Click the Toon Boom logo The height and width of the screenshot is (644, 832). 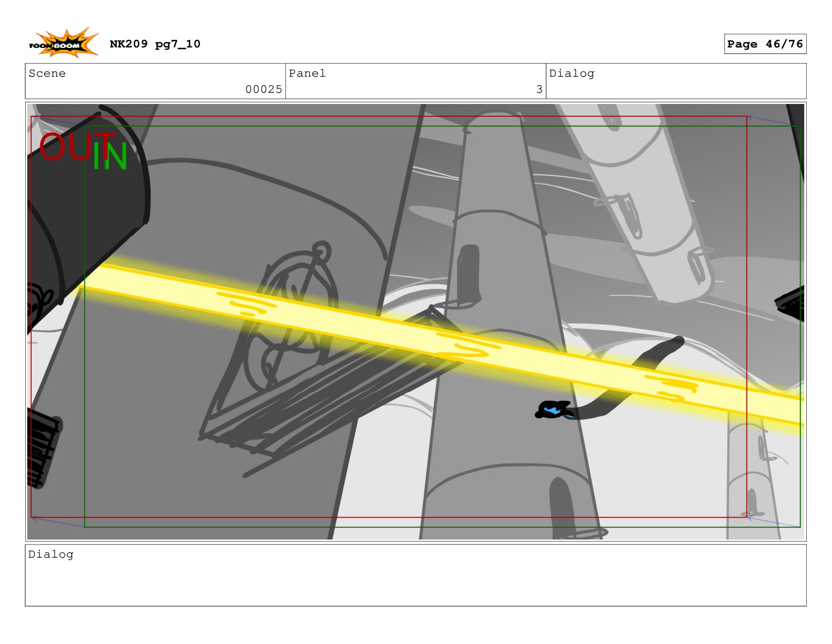(64, 43)
